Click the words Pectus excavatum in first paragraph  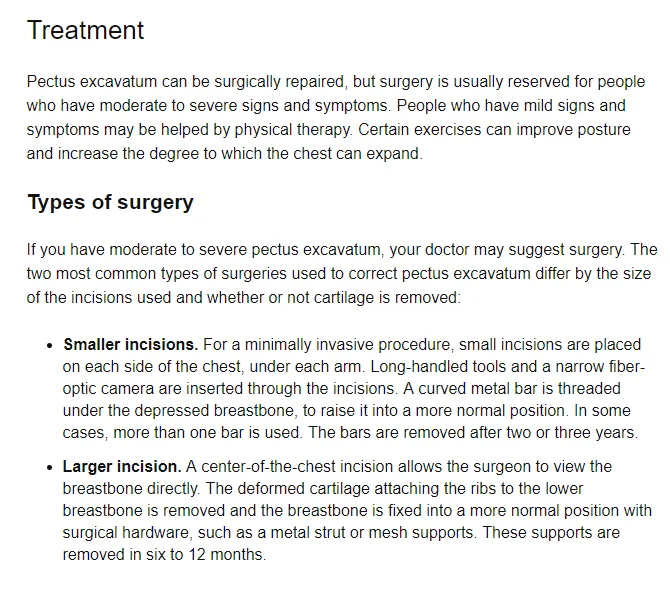(92, 82)
